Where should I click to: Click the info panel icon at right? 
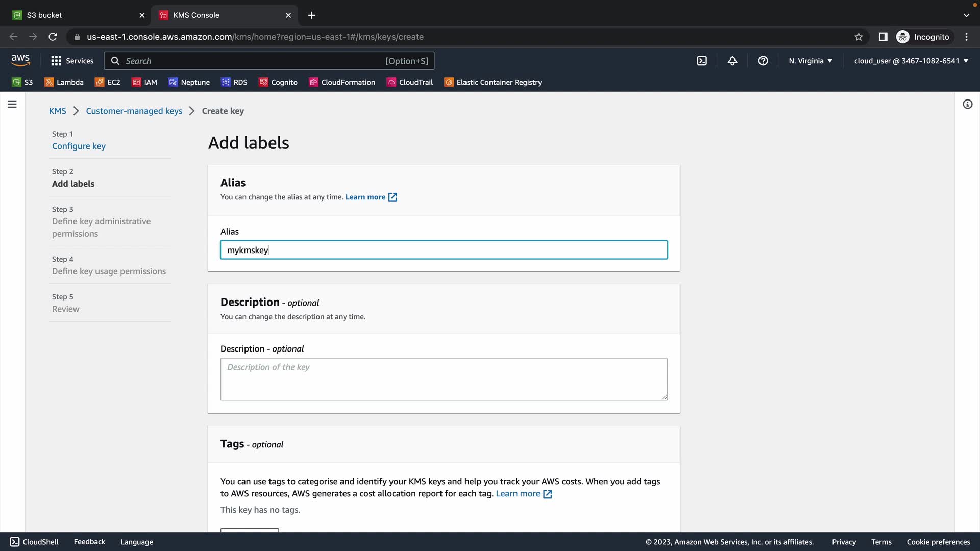(x=967, y=105)
